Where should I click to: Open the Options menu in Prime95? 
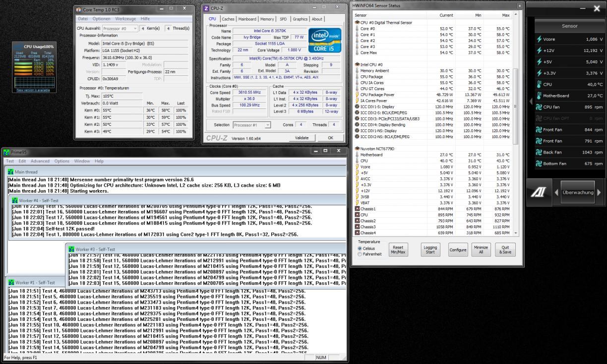click(62, 161)
